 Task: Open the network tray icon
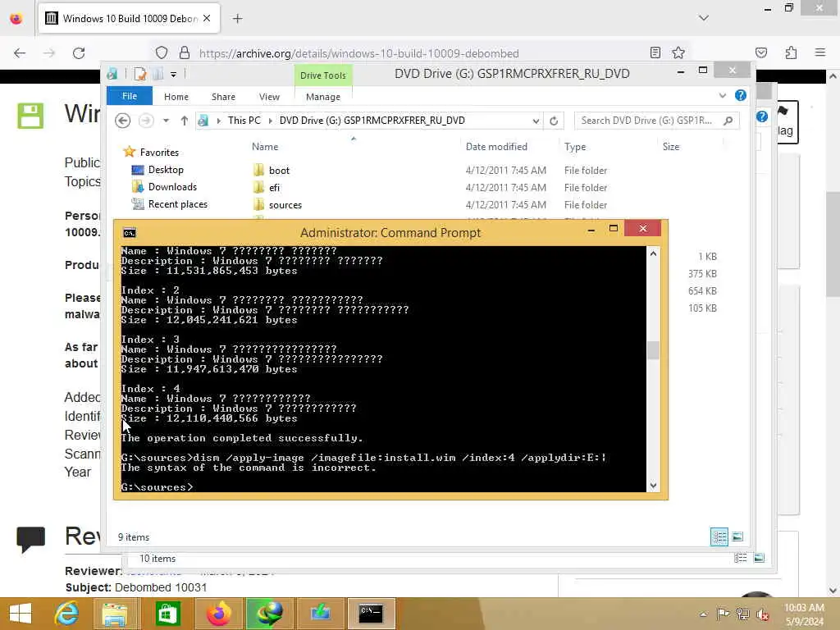click(x=742, y=614)
